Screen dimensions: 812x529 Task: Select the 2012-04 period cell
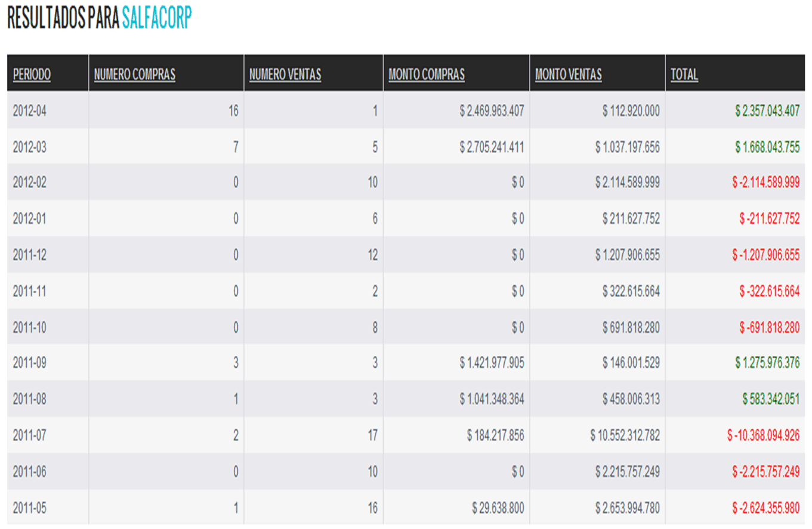[29, 110]
